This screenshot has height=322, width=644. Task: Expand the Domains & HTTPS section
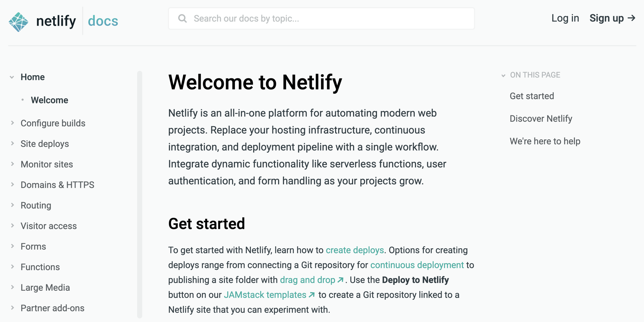[12, 184]
